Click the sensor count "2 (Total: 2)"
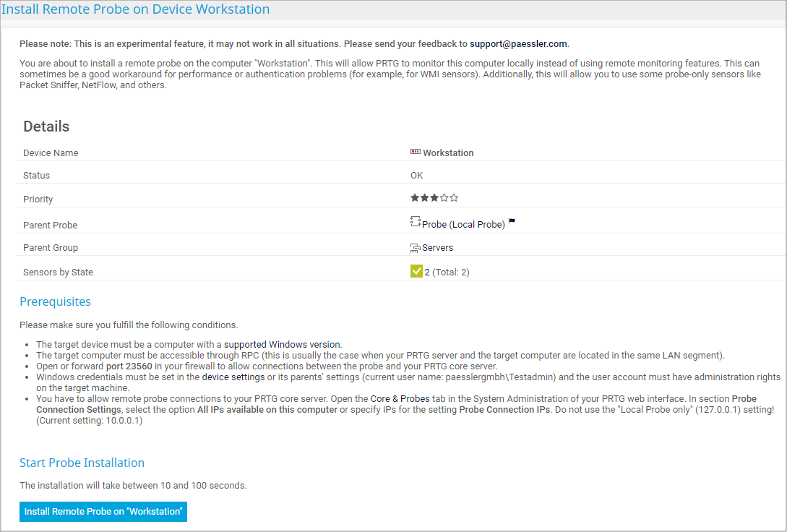The image size is (787, 532). click(x=447, y=273)
